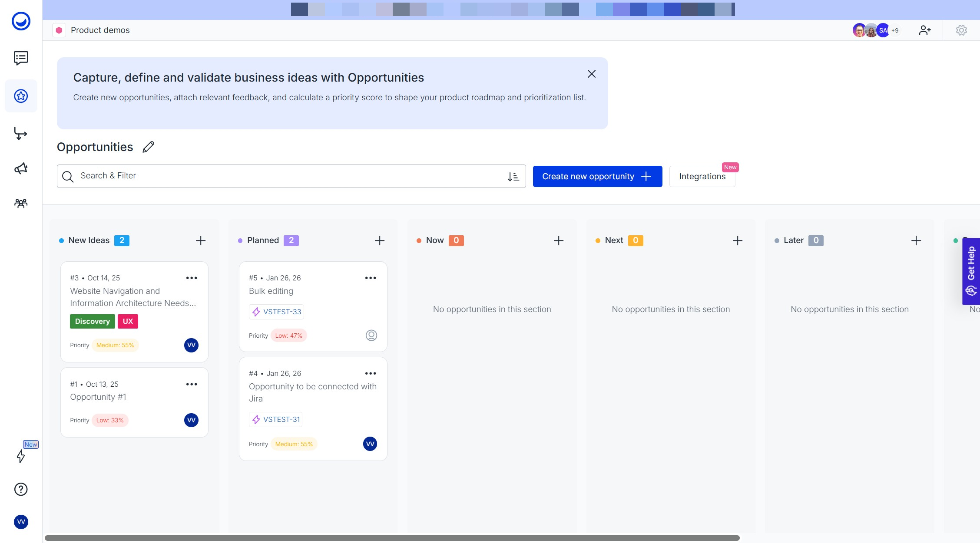Open options menu on Website Navigation card
Screen dimensions: 980x543
click(192, 278)
